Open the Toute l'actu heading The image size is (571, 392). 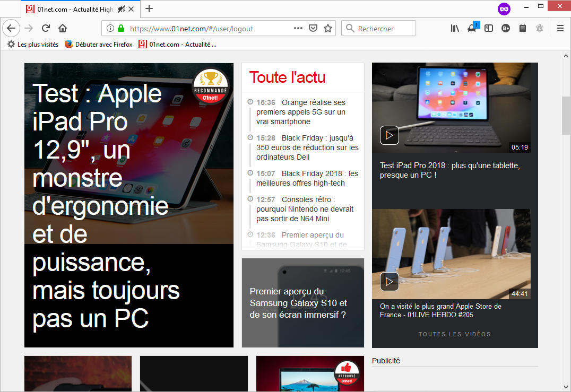(x=287, y=77)
